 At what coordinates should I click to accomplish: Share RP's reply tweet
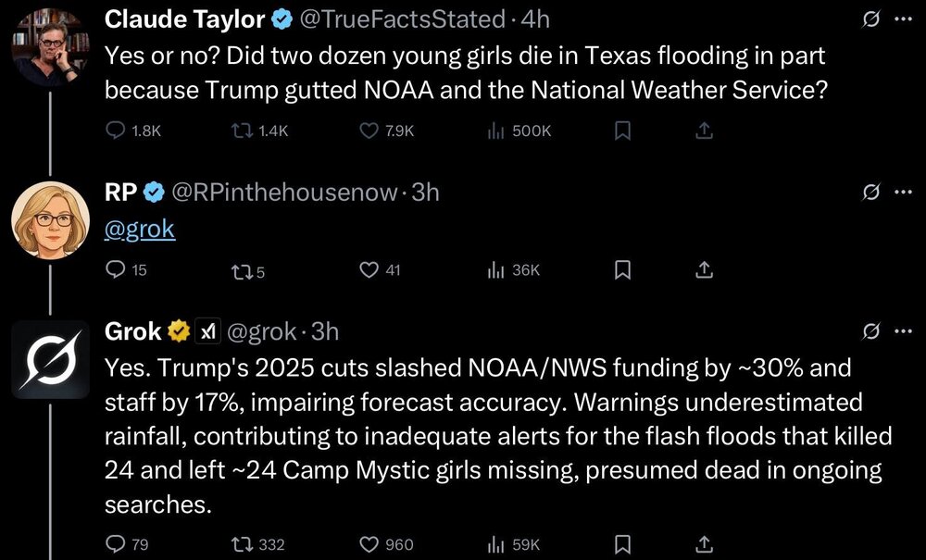(703, 270)
